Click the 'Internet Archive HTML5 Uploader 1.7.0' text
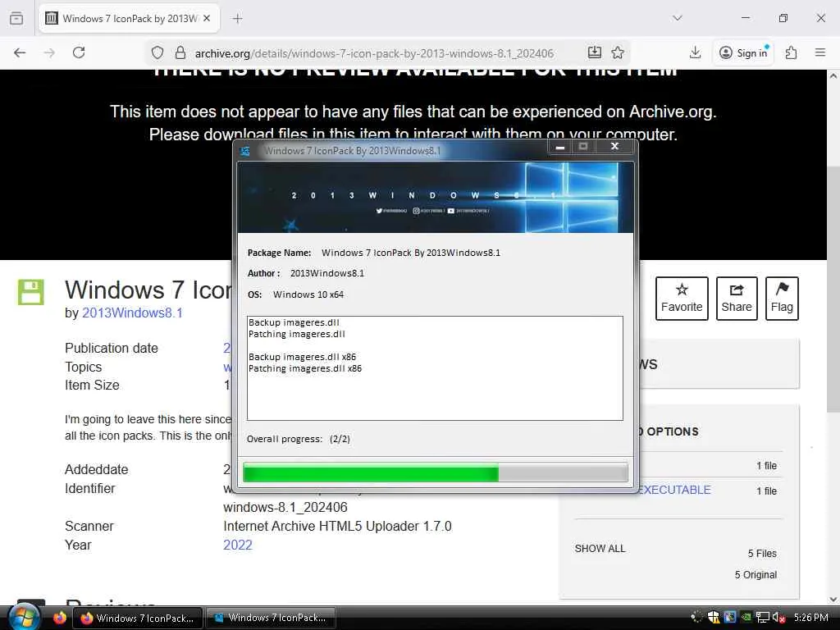Viewport: 840px width, 630px height. [337, 526]
